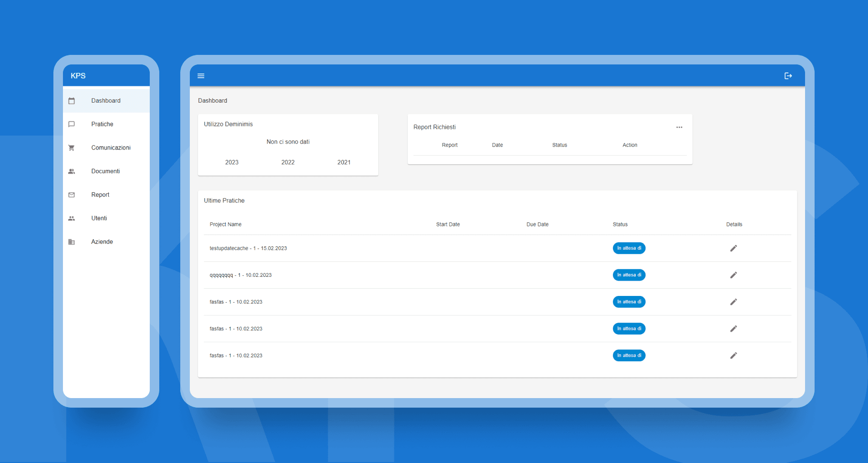Click the Project Name column header

[x=226, y=224]
